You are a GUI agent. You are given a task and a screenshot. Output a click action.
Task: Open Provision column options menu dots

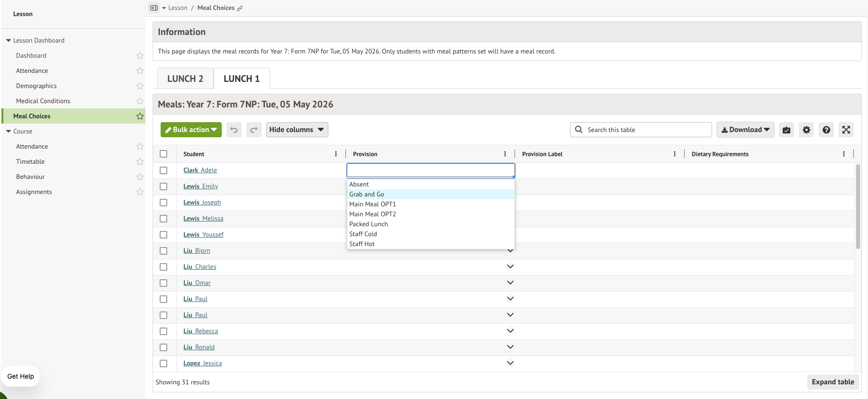click(x=505, y=154)
